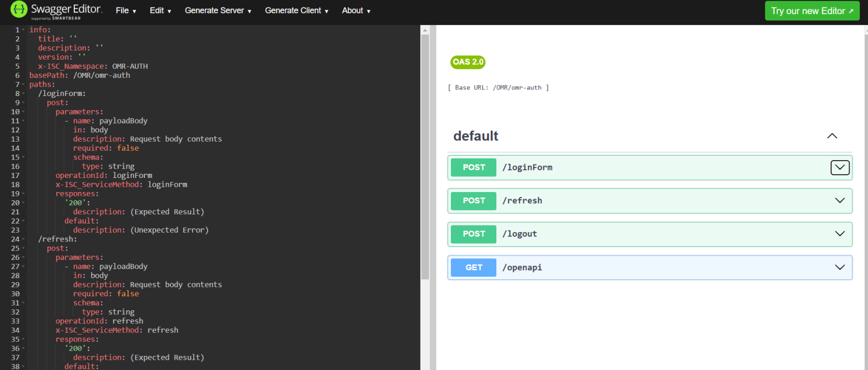Click the Swagger Editor logo icon
The width and height of the screenshot is (868, 370).
[x=19, y=9]
